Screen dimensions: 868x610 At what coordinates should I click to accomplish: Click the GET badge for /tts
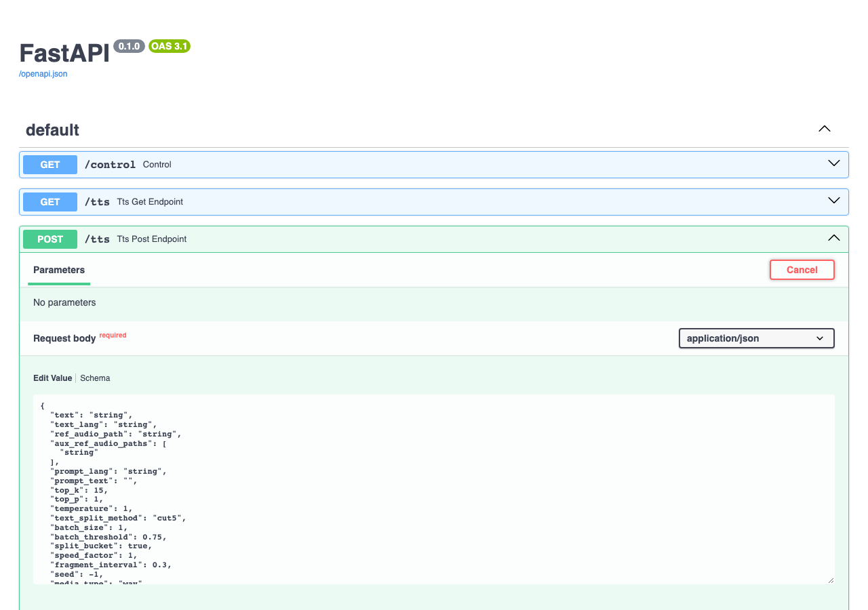(50, 202)
